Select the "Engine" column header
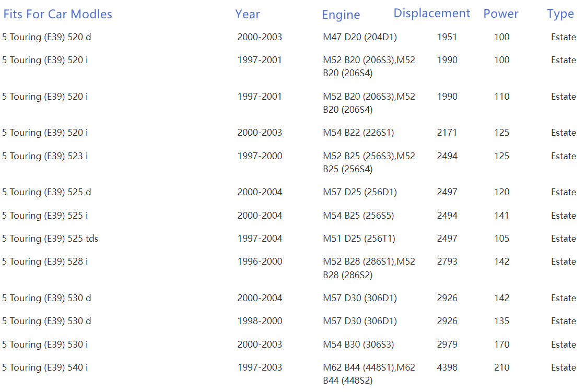 pos(341,15)
